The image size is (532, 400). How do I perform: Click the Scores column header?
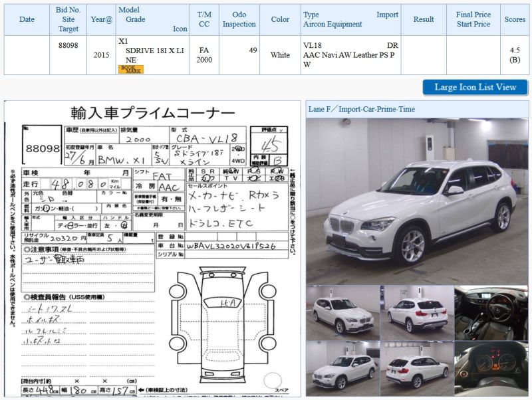click(x=515, y=19)
